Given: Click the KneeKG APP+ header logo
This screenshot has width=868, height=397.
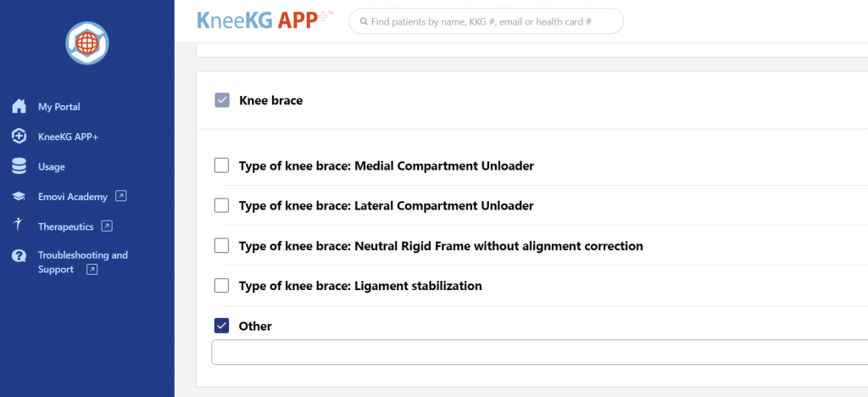Looking at the screenshot, I should point(265,20).
